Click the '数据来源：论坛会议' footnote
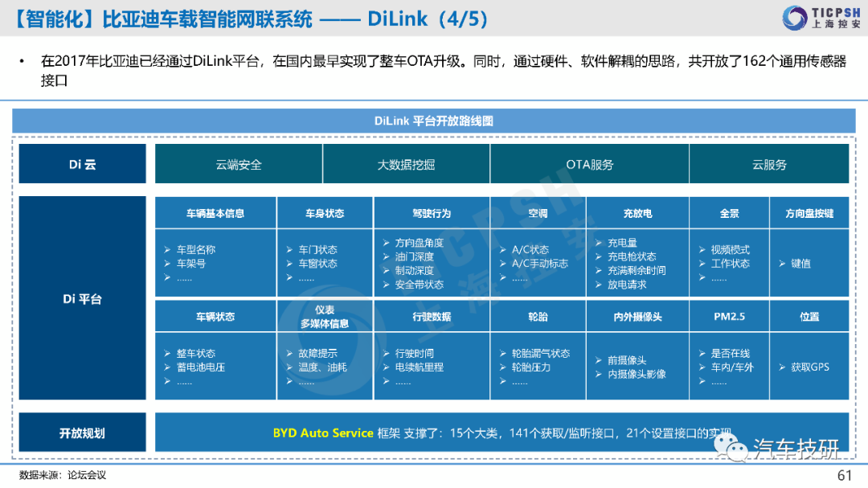 [63, 475]
